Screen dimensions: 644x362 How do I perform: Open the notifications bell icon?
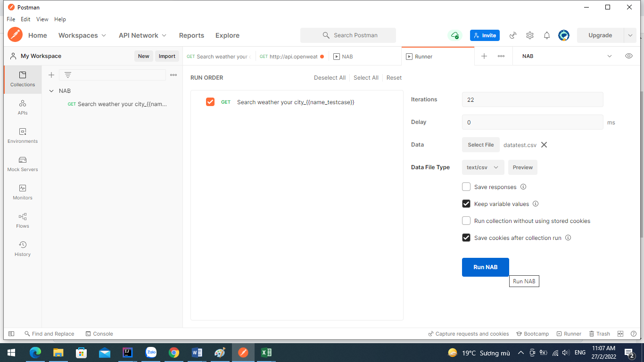(x=547, y=35)
